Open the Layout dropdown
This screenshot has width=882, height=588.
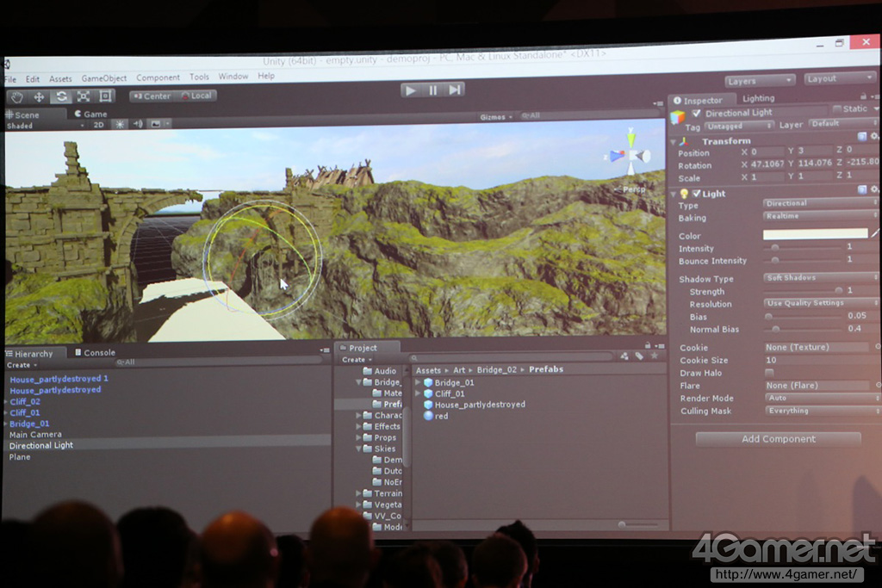[841, 78]
